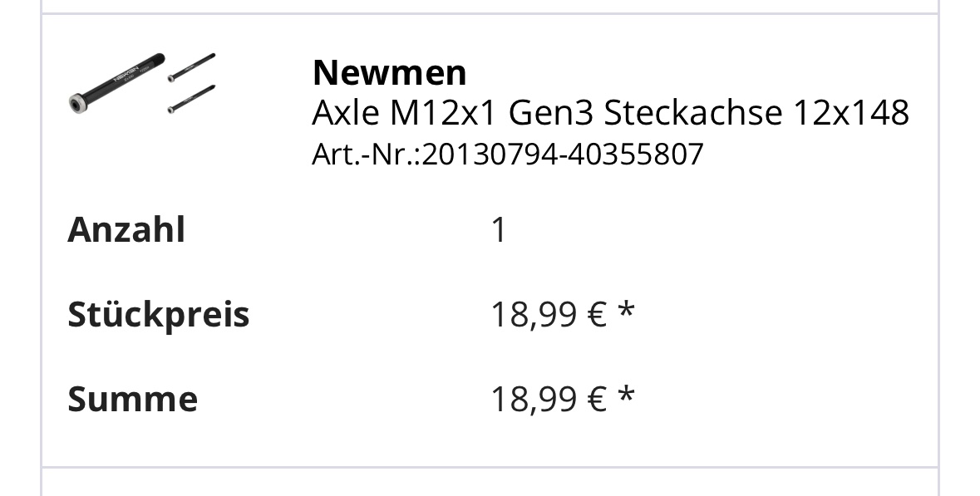Click the Stückpreis label
980x496 pixels.
(x=159, y=314)
